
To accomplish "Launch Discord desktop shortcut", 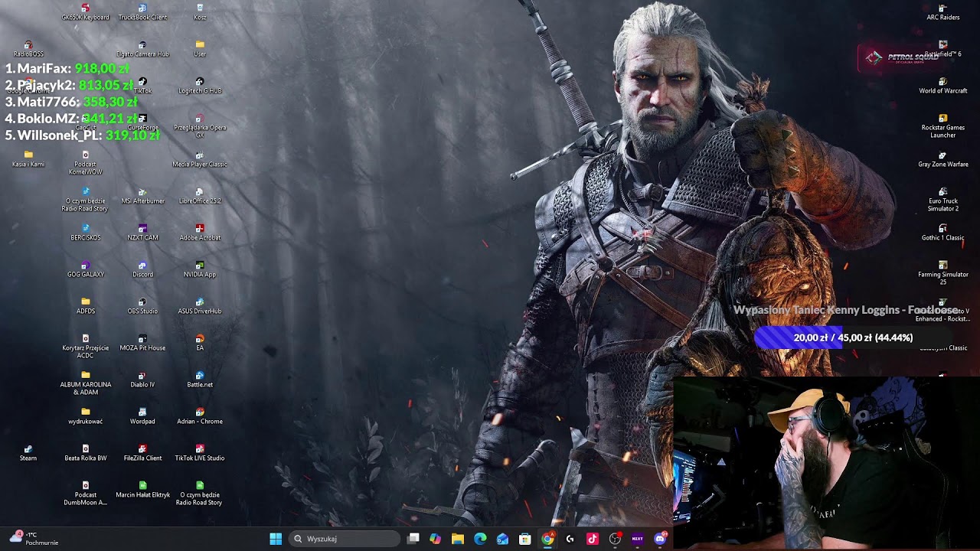I will tap(142, 269).
